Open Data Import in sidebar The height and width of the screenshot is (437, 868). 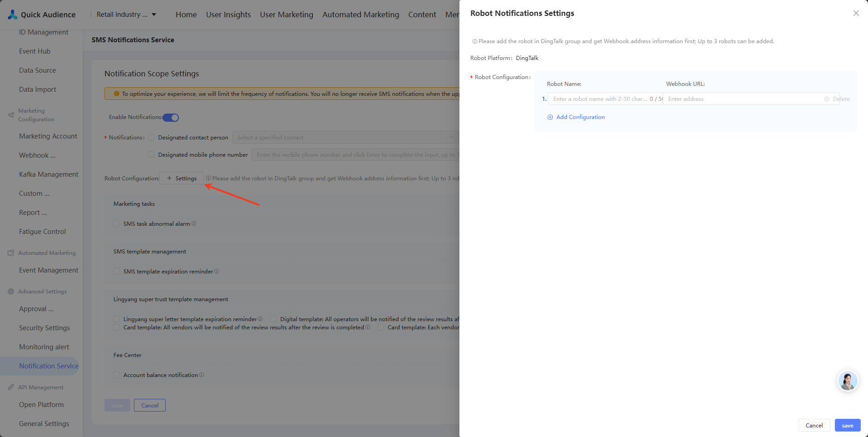(37, 89)
